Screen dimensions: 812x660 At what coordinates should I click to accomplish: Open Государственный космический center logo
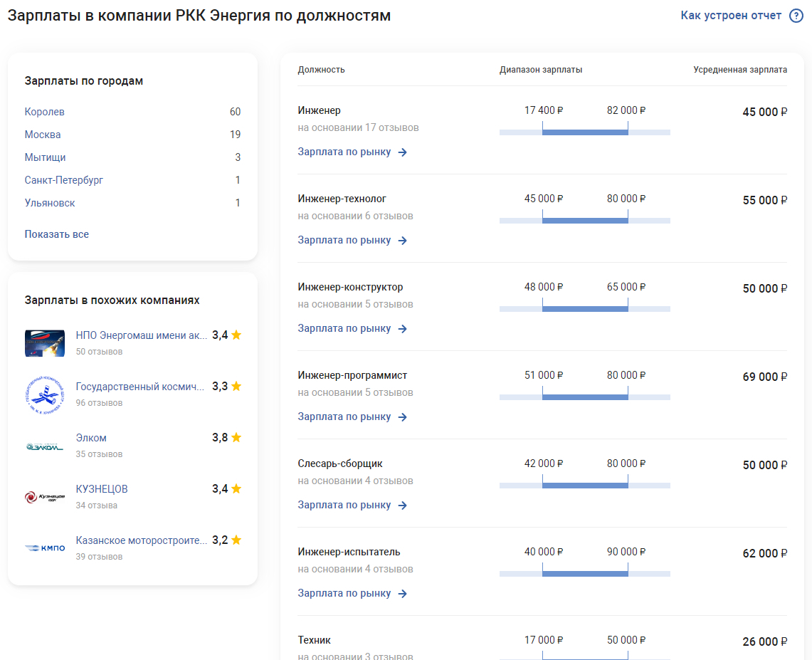point(45,394)
